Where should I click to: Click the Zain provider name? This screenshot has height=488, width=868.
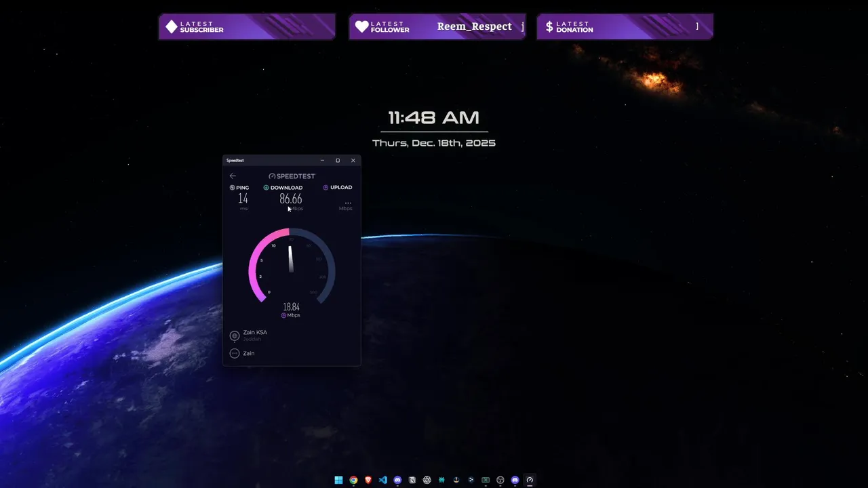point(249,353)
